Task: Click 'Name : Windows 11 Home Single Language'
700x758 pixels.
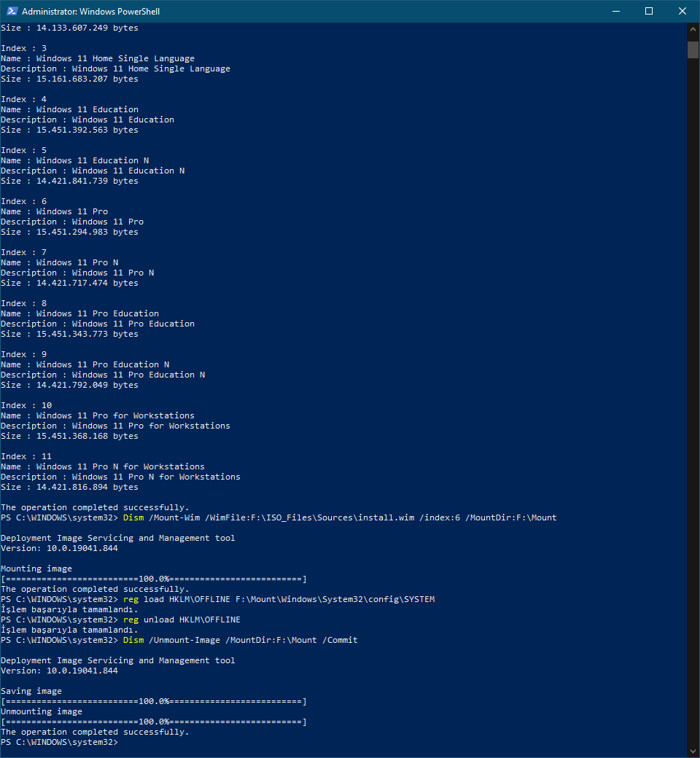Action: [x=98, y=58]
